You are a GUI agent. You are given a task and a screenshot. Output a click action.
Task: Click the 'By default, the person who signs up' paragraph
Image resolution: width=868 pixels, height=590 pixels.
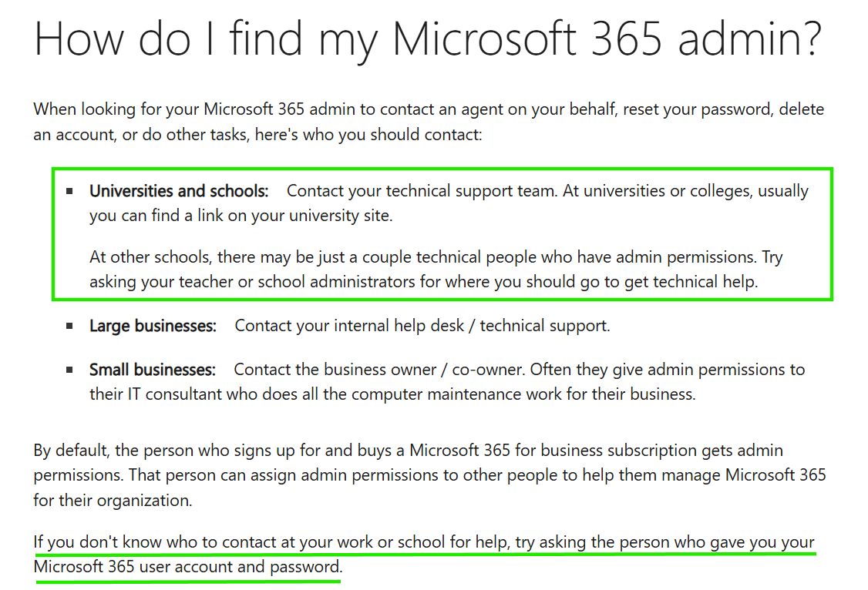tap(429, 475)
